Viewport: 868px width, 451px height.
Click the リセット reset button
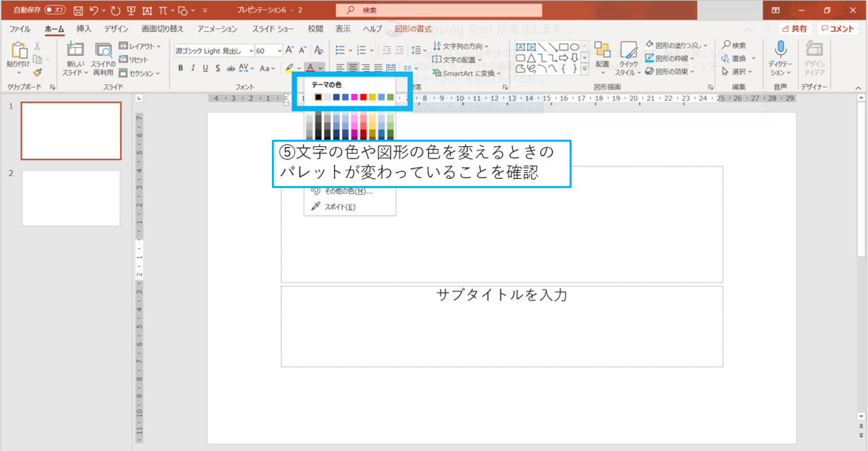(135, 59)
